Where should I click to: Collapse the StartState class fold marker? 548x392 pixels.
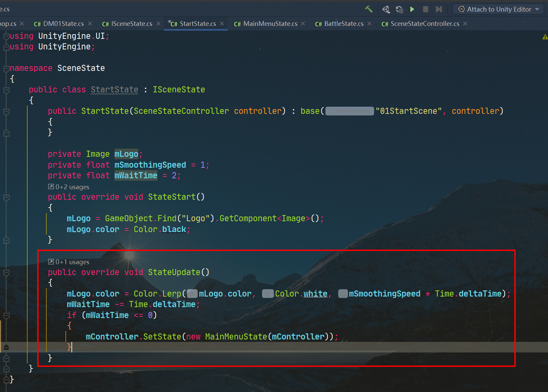click(x=6, y=90)
